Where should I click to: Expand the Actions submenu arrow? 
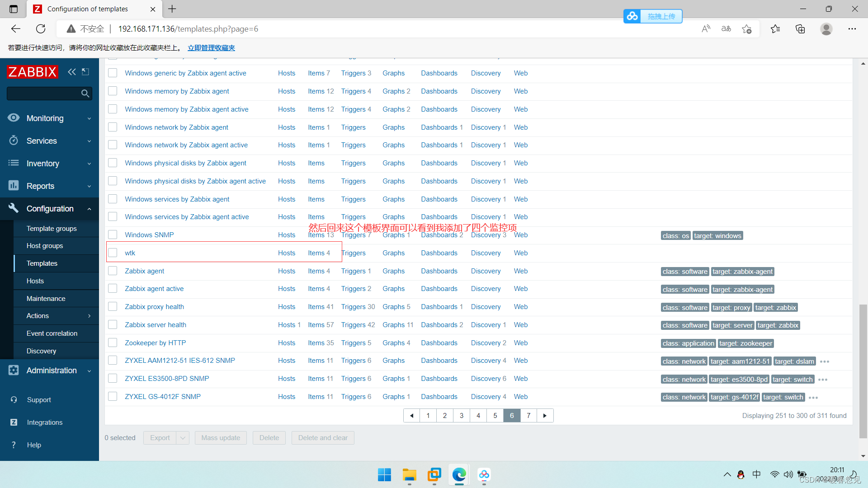(89, 316)
